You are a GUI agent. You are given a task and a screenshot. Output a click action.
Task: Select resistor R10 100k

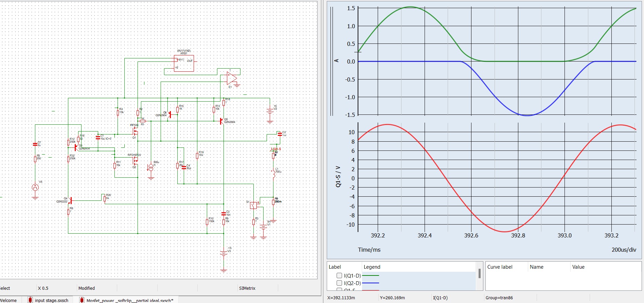(207, 222)
